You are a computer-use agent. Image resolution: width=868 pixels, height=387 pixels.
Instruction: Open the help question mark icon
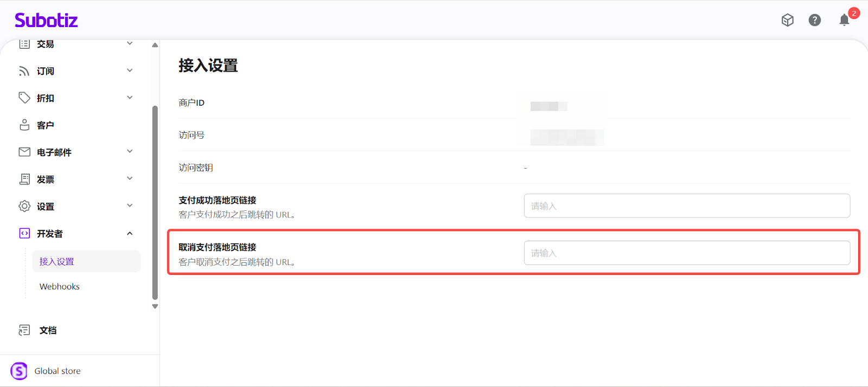[x=814, y=20]
